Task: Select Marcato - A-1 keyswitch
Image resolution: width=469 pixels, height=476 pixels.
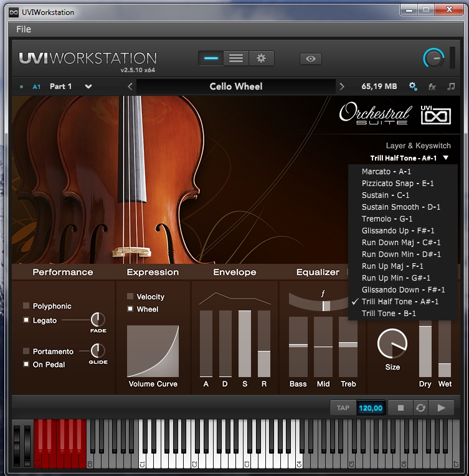Action: (403, 172)
